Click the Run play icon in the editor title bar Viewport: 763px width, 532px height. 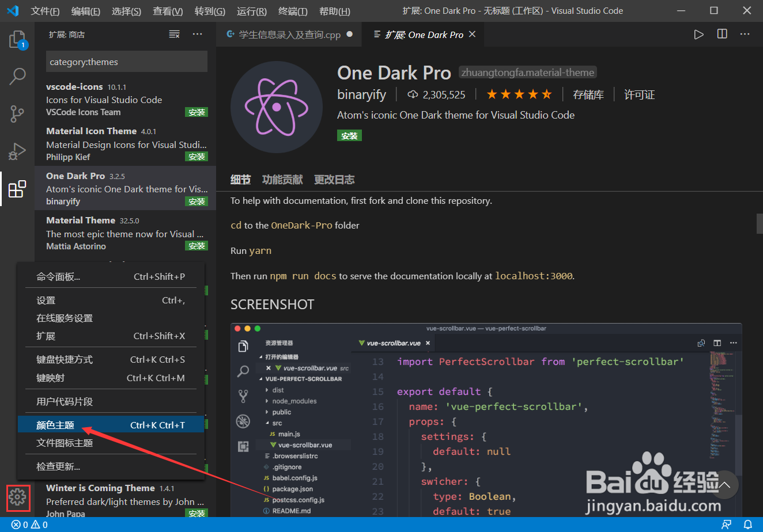coord(698,35)
